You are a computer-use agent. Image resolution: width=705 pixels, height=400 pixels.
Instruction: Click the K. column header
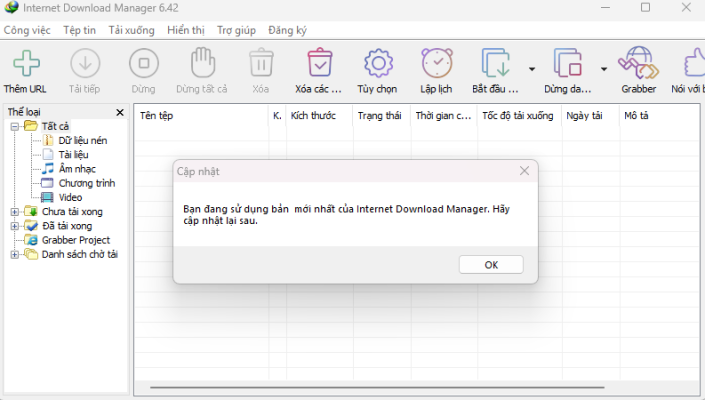(x=277, y=116)
